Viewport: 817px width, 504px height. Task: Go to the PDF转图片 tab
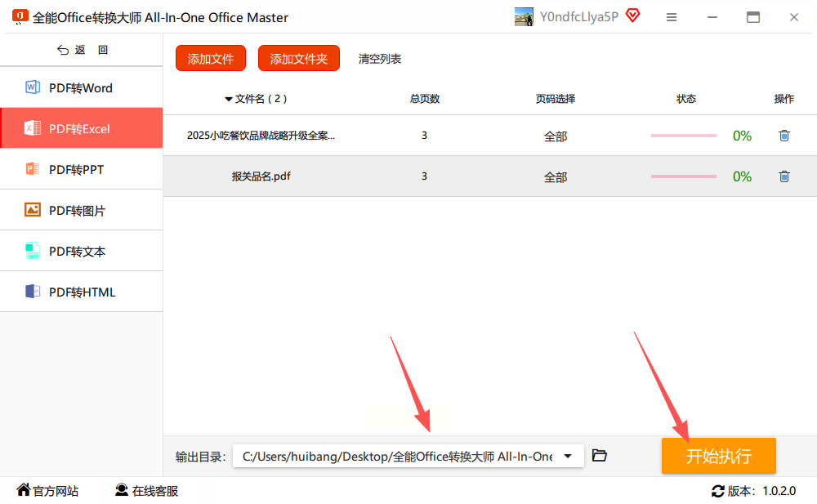pos(81,210)
